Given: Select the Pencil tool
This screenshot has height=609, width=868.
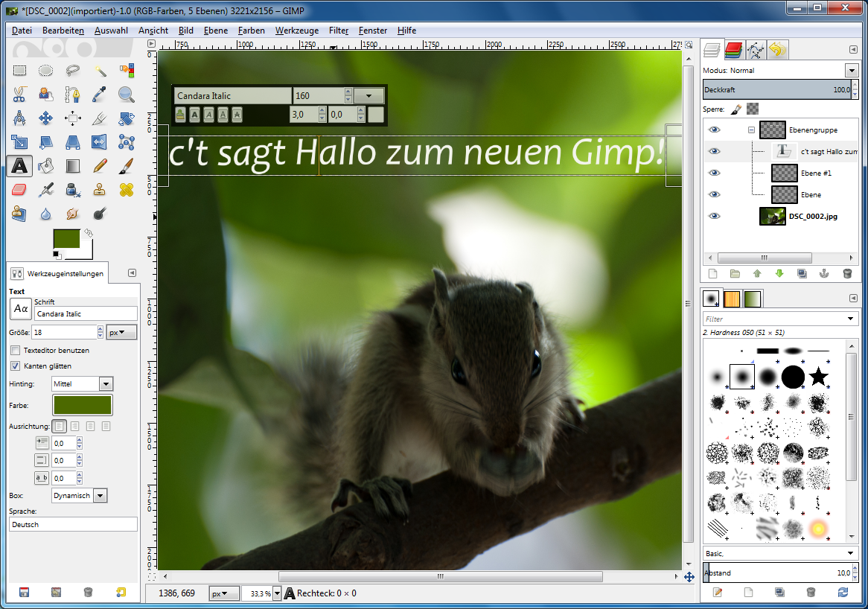Looking at the screenshot, I should pyautogui.click(x=100, y=165).
